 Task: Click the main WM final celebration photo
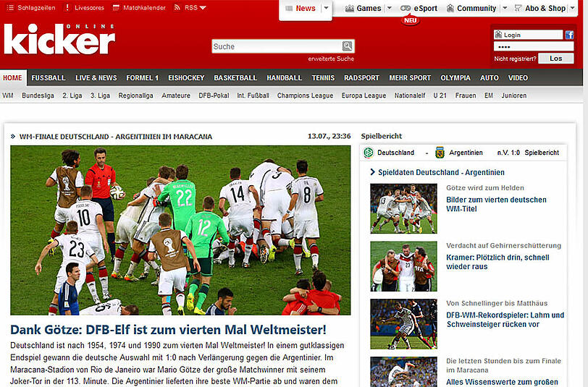[180, 230]
